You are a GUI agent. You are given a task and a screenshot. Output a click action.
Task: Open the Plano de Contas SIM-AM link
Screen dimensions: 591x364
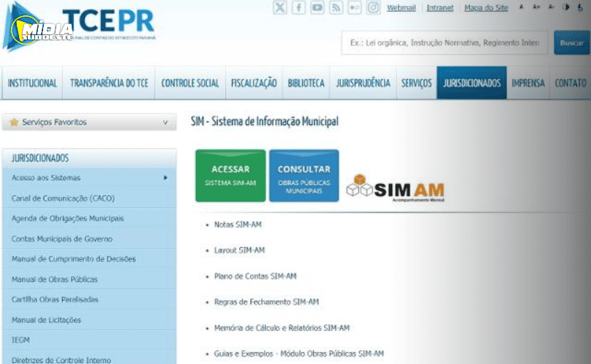click(x=255, y=276)
